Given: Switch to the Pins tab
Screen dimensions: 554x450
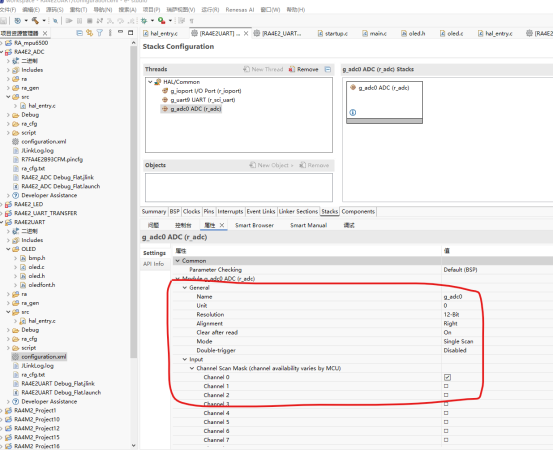Looking at the screenshot, I should click(209, 211).
